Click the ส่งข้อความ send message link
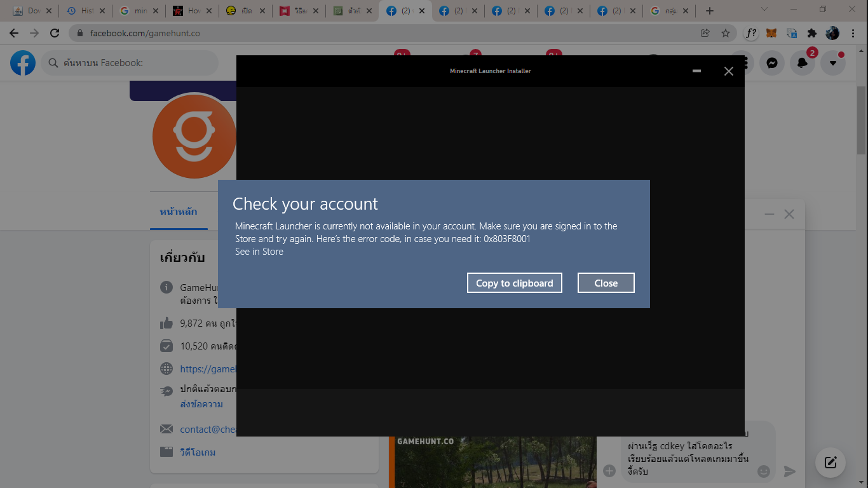868x488 pixels. point(201,404)
